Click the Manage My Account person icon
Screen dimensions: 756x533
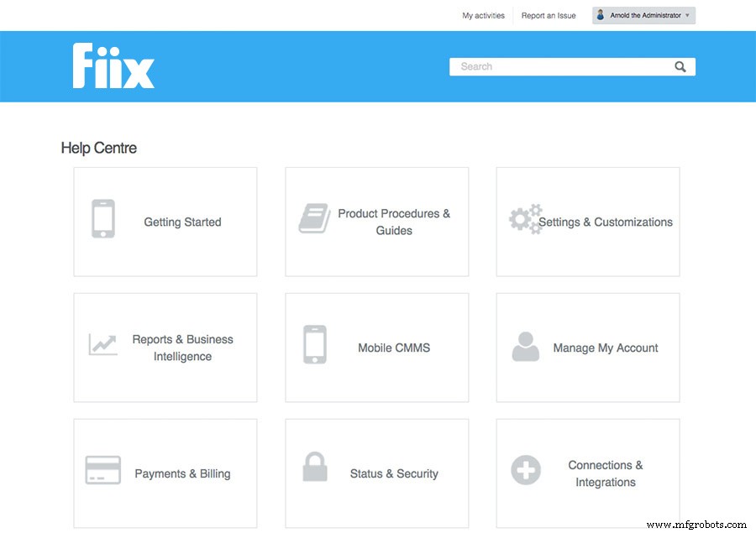pos(525,346)
